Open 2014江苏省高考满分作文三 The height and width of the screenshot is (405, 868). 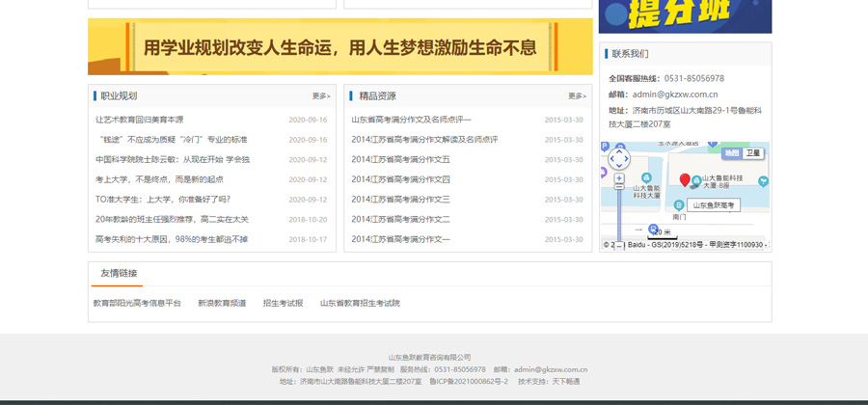coord(400,200)
